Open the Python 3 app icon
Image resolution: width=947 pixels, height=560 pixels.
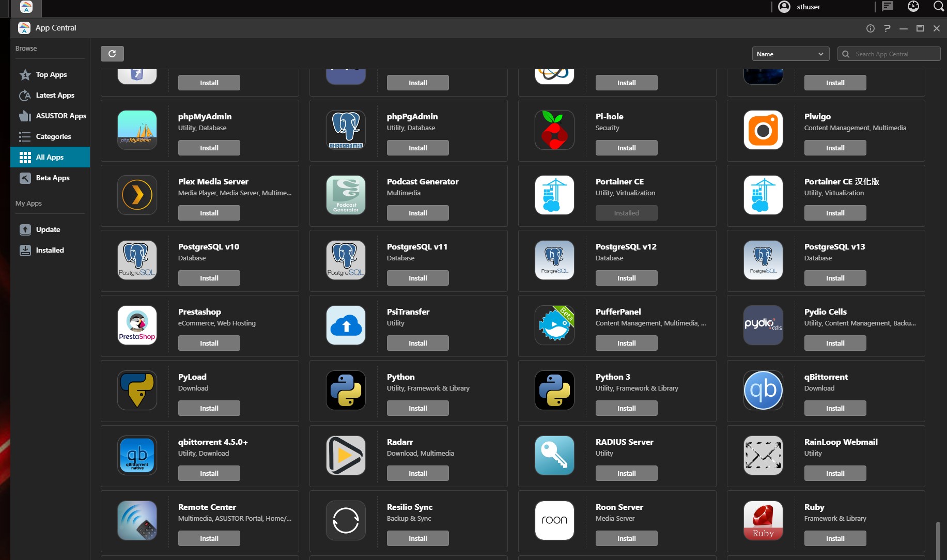pyautogui.click(x=554, y=391)
